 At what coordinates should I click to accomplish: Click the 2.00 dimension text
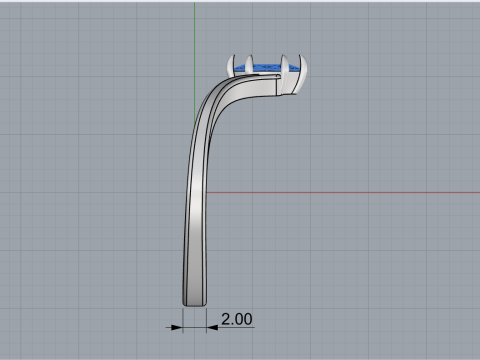click(237, 319)
